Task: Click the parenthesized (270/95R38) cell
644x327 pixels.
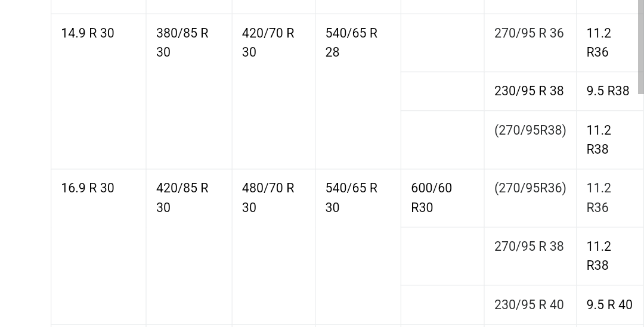Action: coord(530,130)
